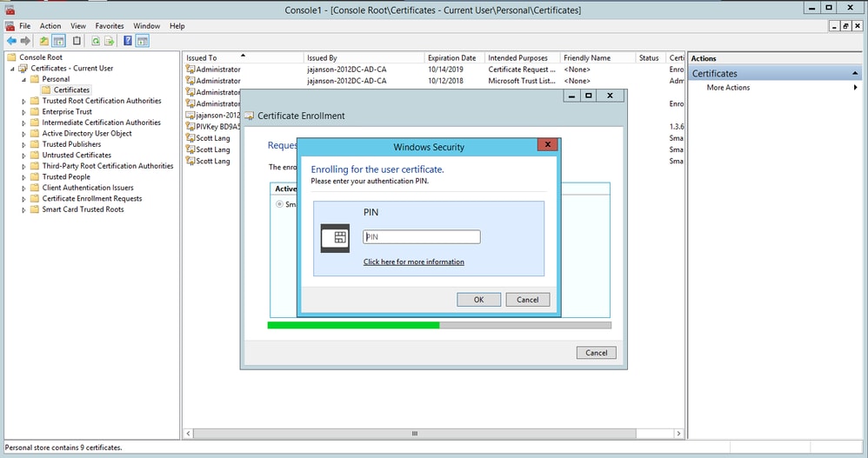Click certificate icon of Administrator expiring 10/14/2019
This screenshot has height=458, width=868.
click(x=190, y=70)
